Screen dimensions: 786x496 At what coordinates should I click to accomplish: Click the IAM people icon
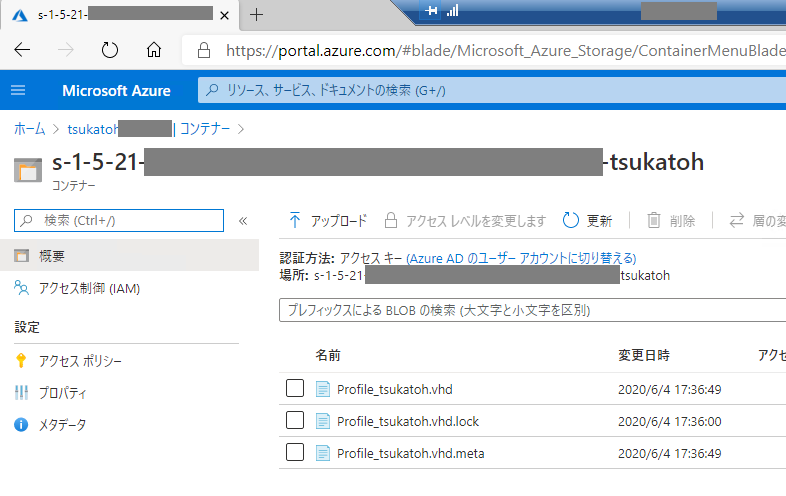[21, 288]
